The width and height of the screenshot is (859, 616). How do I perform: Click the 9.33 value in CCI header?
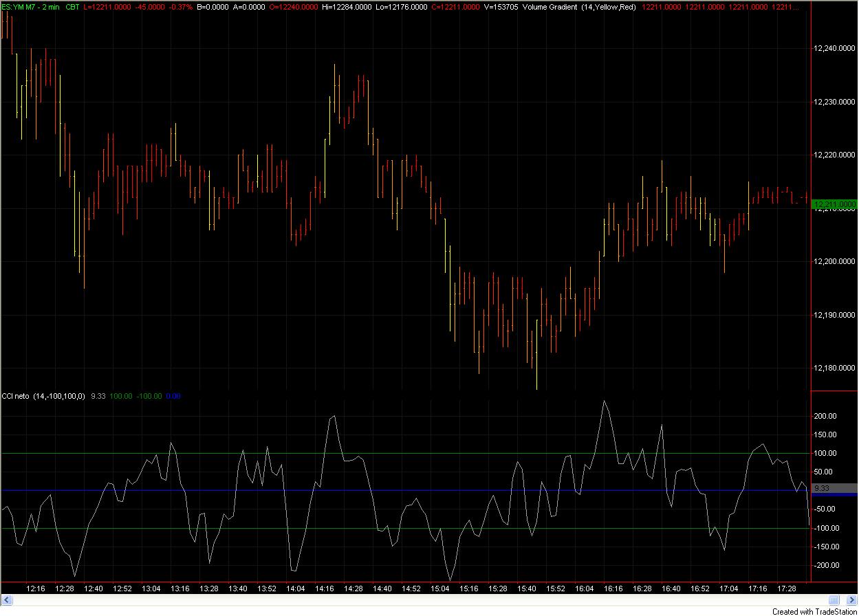point(97,396)
